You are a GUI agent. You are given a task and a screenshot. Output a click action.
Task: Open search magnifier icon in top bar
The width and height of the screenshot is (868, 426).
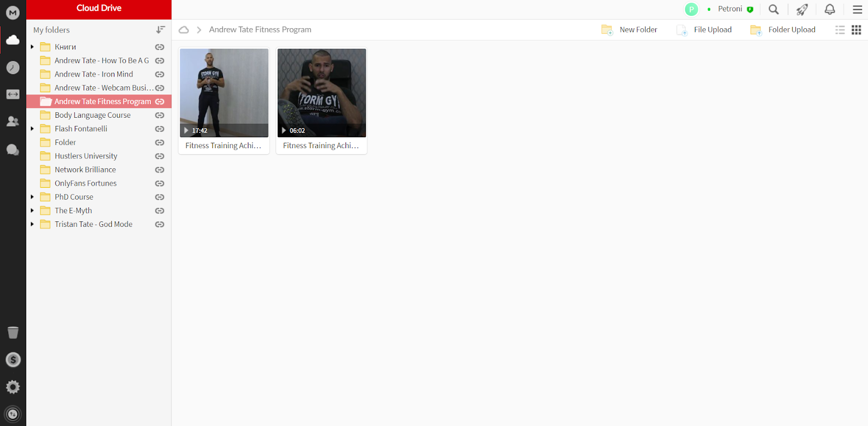click(x=774, y=9)
